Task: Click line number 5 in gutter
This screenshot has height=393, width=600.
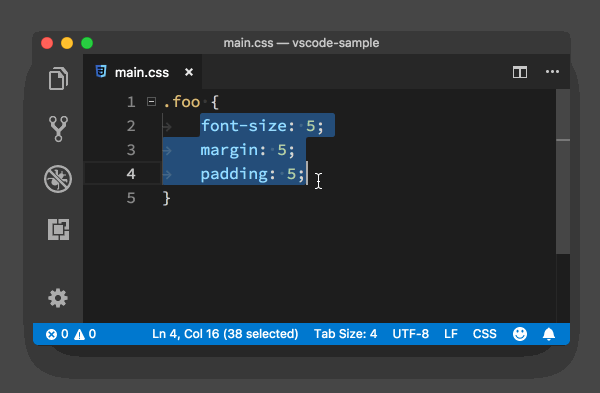Action: 131,198
